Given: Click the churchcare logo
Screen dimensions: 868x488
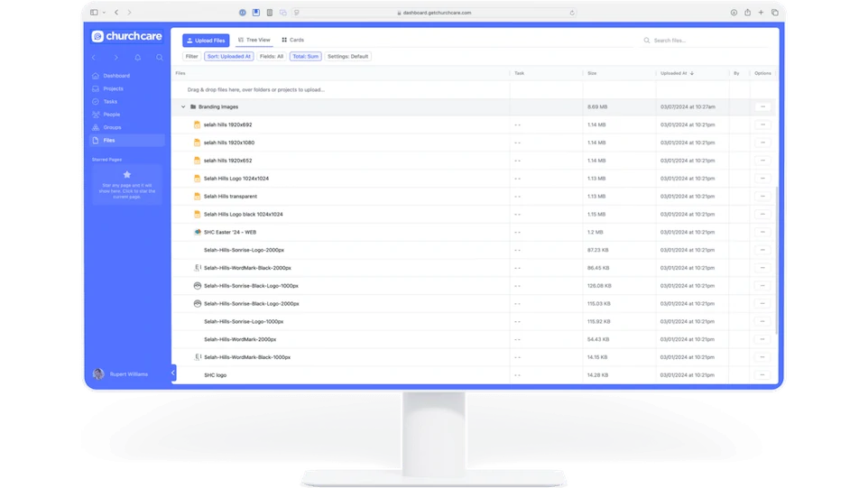Looking at the screenshot, I should pyautogui.click(x=126, y=36).
